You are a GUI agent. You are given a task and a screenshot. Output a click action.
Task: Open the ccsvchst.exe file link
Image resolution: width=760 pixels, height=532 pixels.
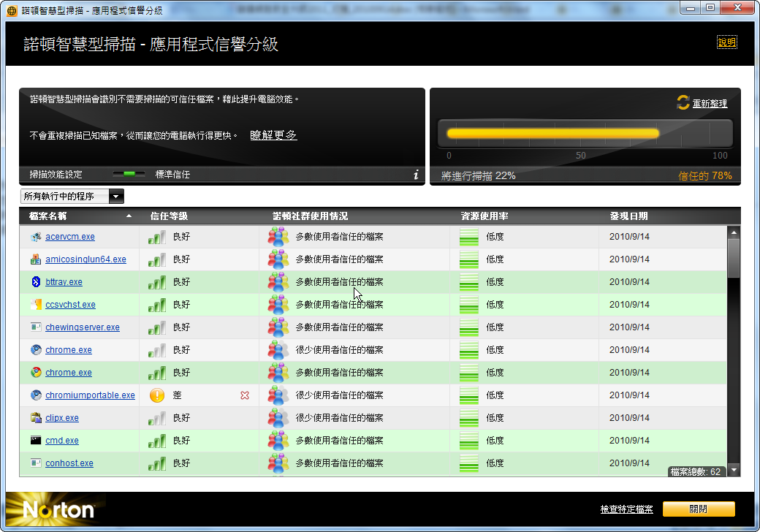[x=70, y=304]
